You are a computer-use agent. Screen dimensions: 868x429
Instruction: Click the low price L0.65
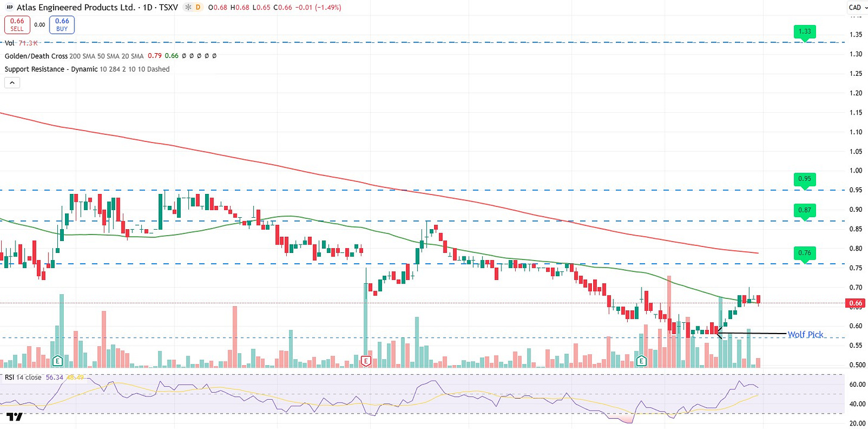[261, 7]
